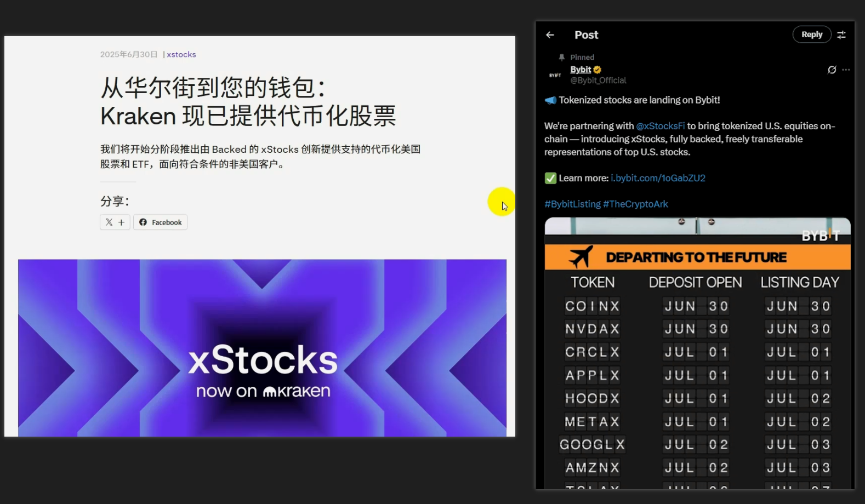This screenshot has height=504, width=865.
Task: Click the HOODX token row
Action: [x=697, y=398]
